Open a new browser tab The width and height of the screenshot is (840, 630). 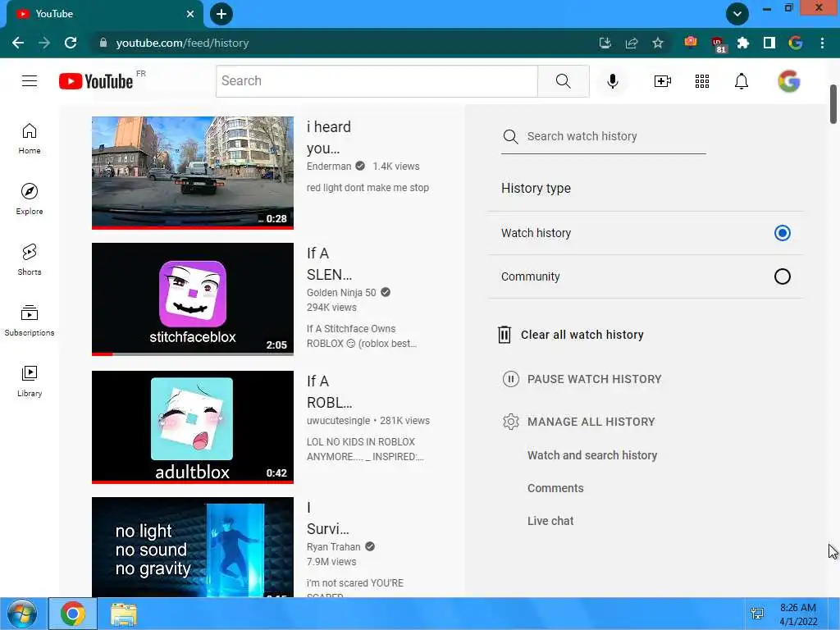221,14
